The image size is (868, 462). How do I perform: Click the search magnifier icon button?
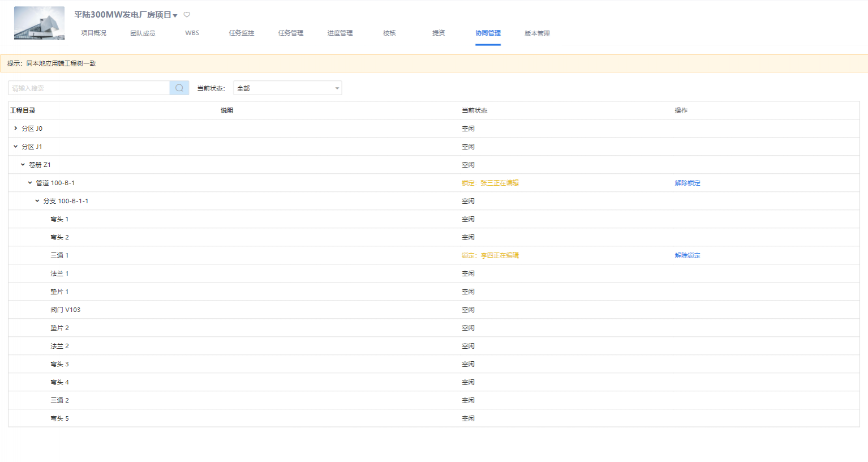(x=179, y=88)
